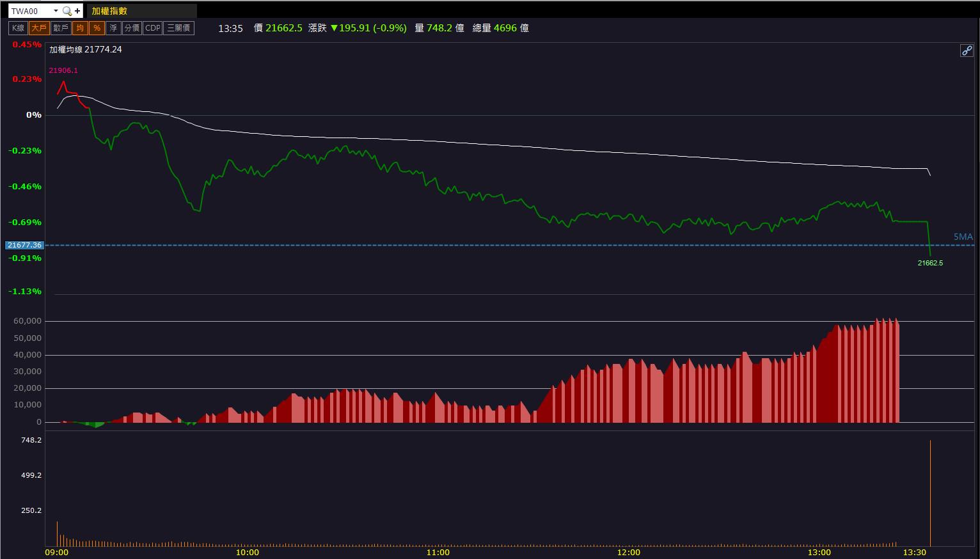
Task: Click the magnifier search icon
Action: point(67,11)
